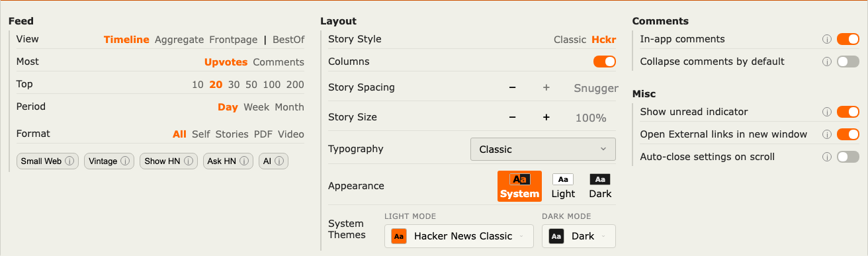868x256 pixels.
Task: Show info for Collapse comments by default
Action: 826,62
